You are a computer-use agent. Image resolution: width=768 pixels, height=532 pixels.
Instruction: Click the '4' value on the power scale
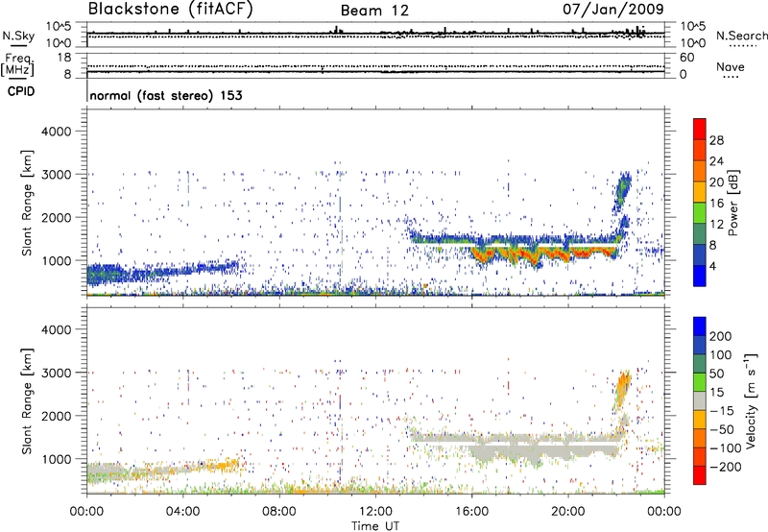[712, 266]
